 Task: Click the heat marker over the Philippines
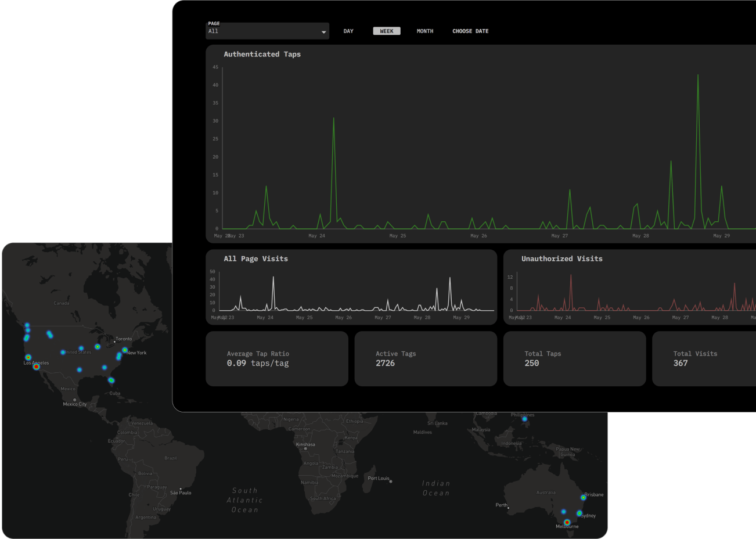pyautogui.click(x=524, y=419)
